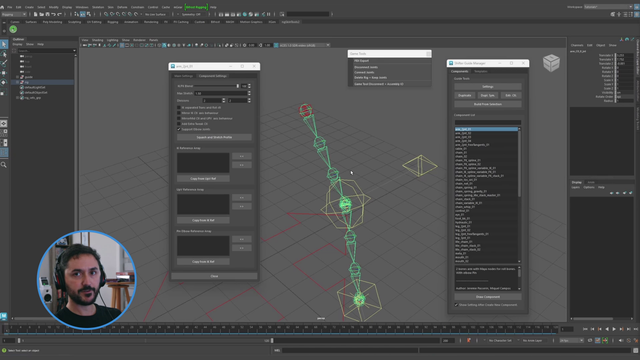Go to start of playback range

(585, 329)
